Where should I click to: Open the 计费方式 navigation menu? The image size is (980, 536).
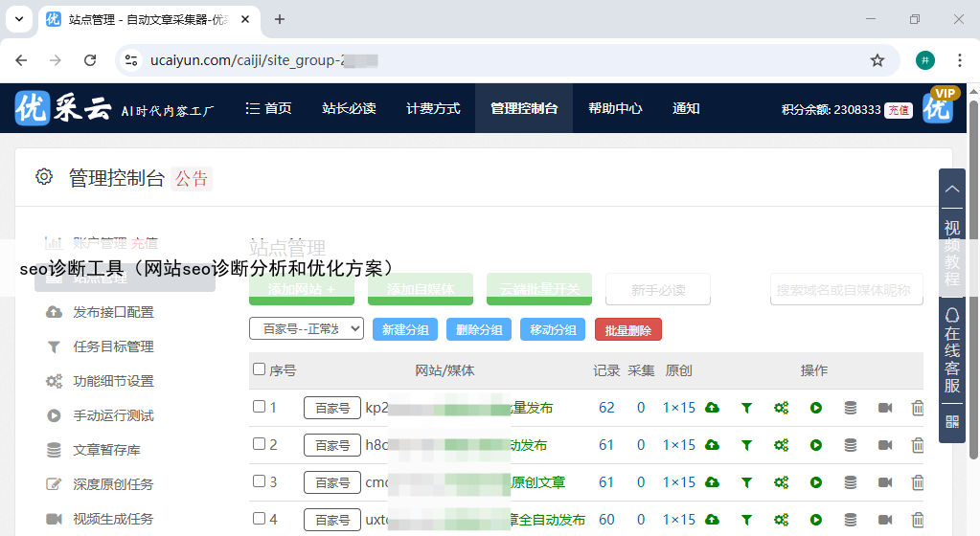coord(433,108)
